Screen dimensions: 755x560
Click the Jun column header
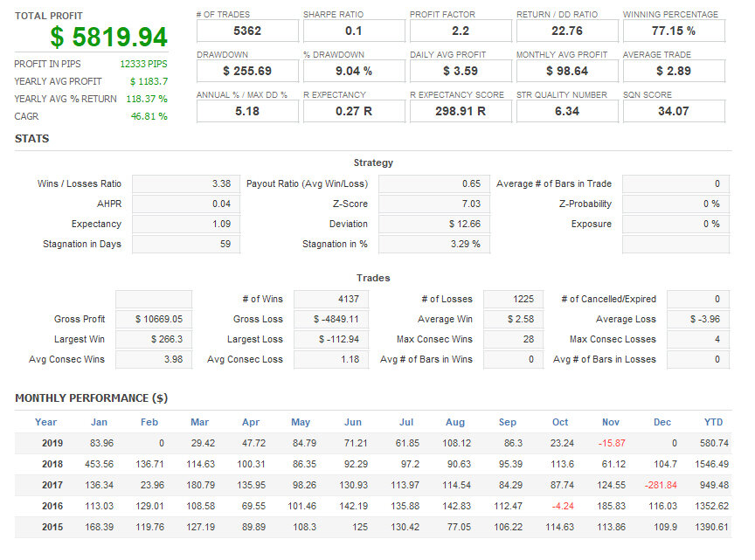(x=353, y=422)
